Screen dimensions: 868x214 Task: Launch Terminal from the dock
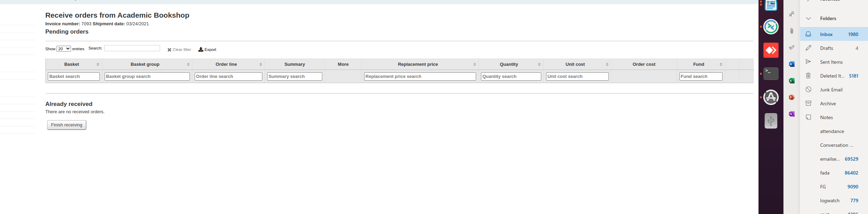tap(771, 74)
